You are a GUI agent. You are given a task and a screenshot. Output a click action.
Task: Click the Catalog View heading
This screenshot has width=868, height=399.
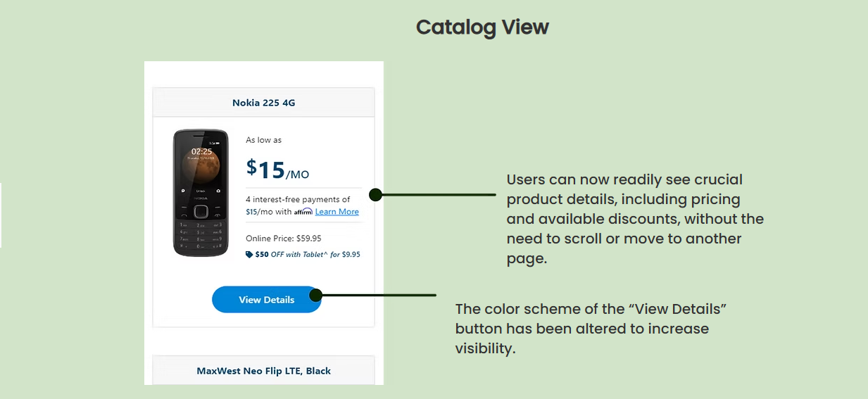pos(482,27)
